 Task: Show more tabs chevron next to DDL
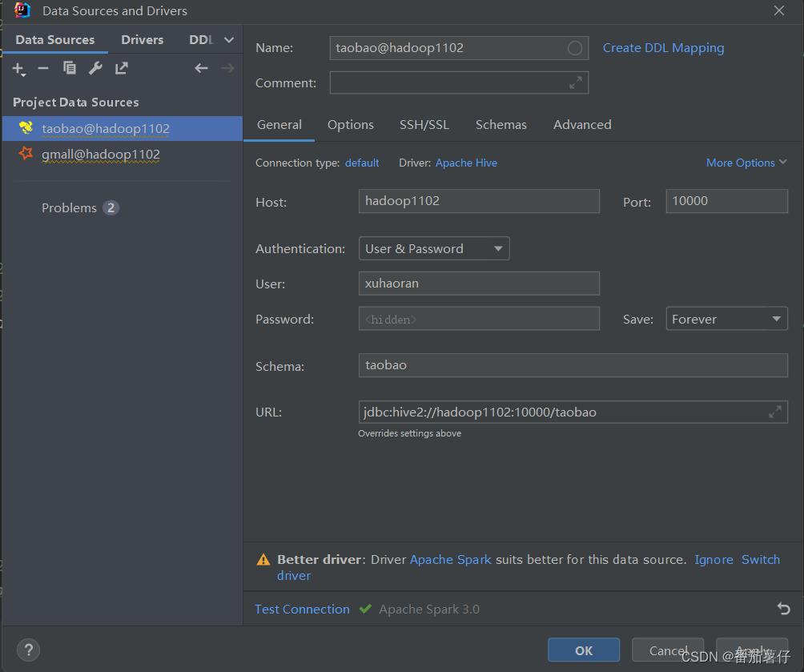[229, 40]
